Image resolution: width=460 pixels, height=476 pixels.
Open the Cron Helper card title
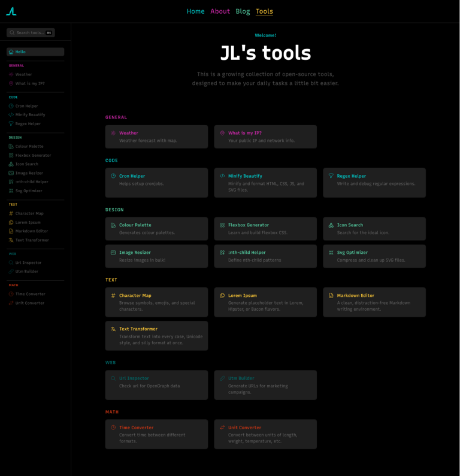tap(132, 176)
